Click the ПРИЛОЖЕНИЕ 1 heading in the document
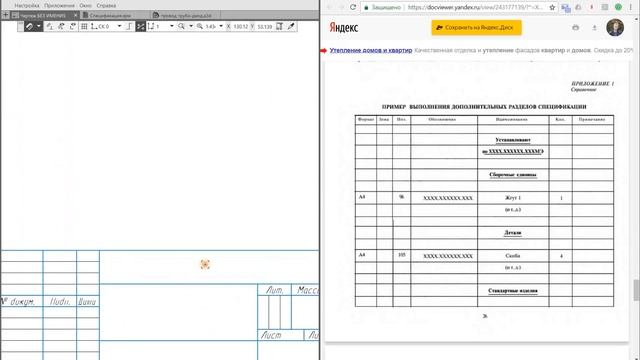Image resolution: width=640 pixels, height=360 pixels. coord(593,83)
